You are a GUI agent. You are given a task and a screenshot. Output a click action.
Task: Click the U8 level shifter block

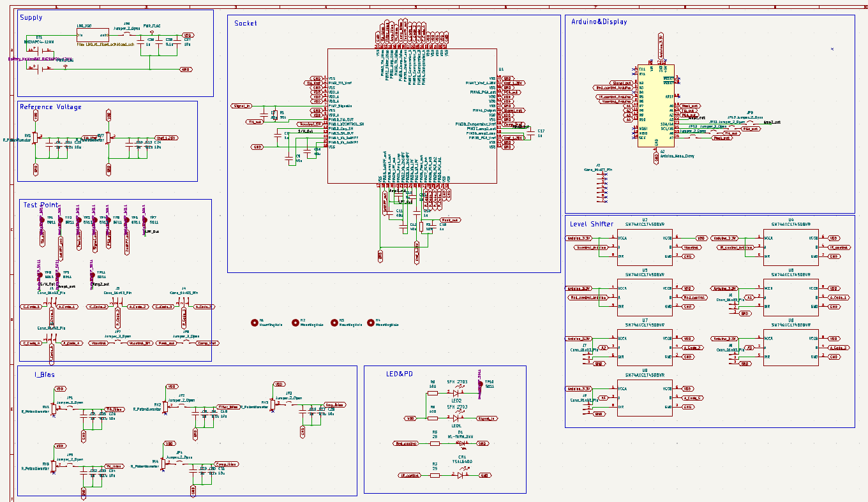point(791,348)
